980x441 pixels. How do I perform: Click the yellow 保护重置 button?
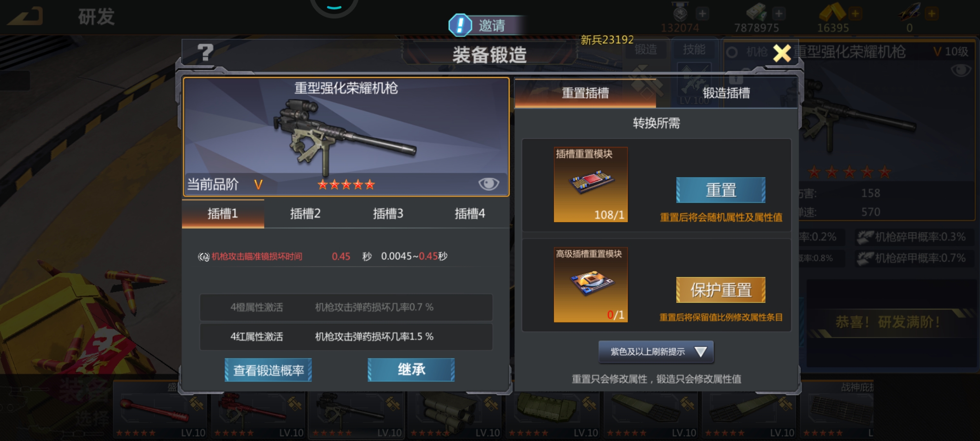pyautogui.click(x=721, y=290)
